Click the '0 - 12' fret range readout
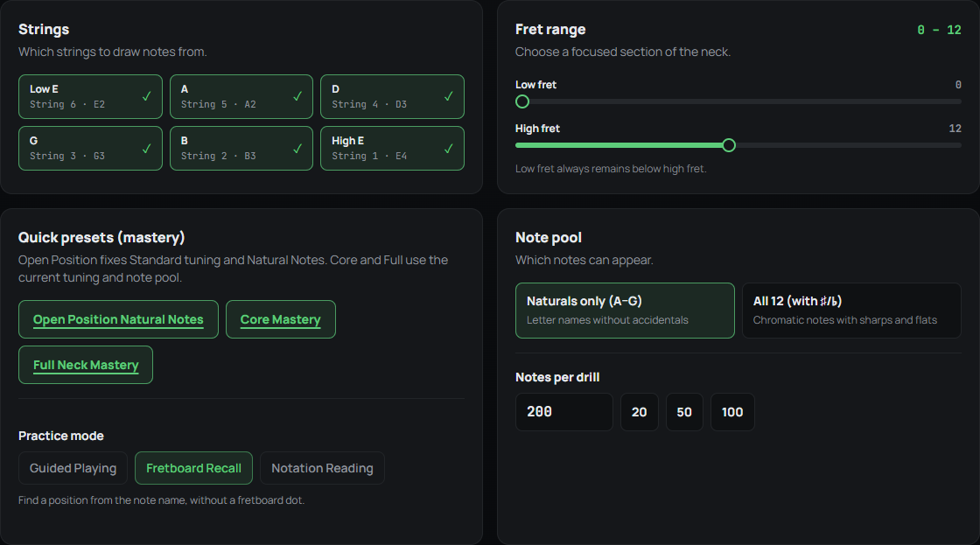Image resolution: width=980 pixels, height=545 pixels. click(939, 30)
